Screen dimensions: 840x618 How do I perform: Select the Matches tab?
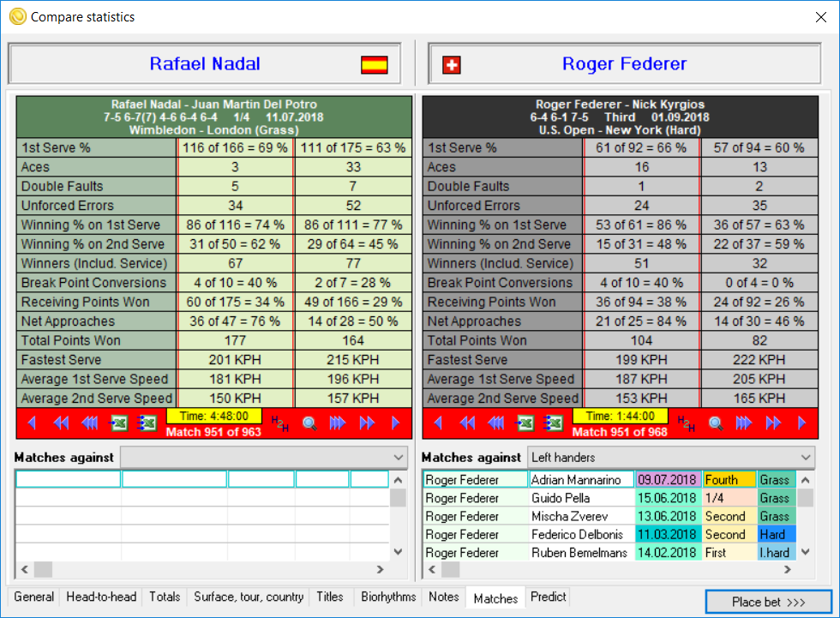pos(495,598)
